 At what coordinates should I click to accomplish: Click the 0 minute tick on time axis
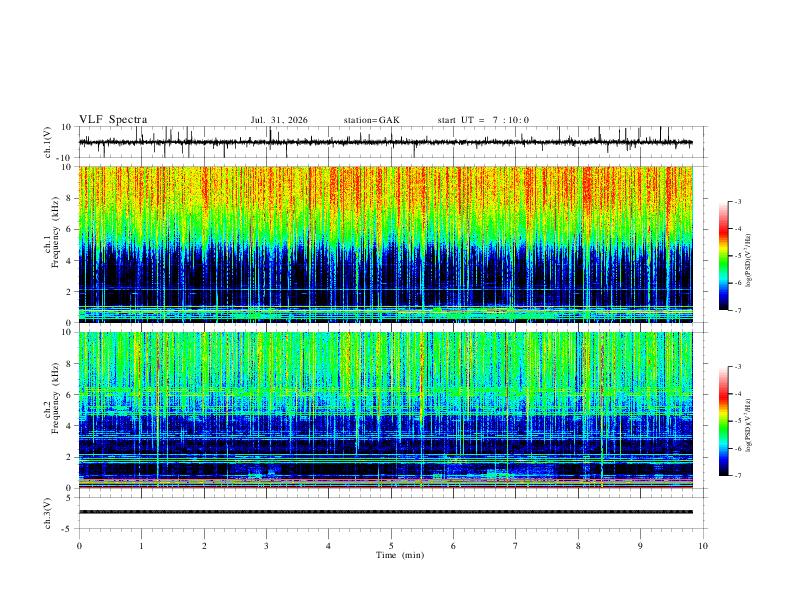[x=79, y=546]
